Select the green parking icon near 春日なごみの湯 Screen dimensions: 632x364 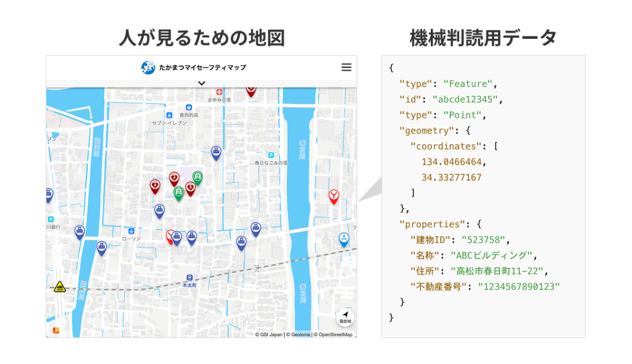click(x=271, y=155)
